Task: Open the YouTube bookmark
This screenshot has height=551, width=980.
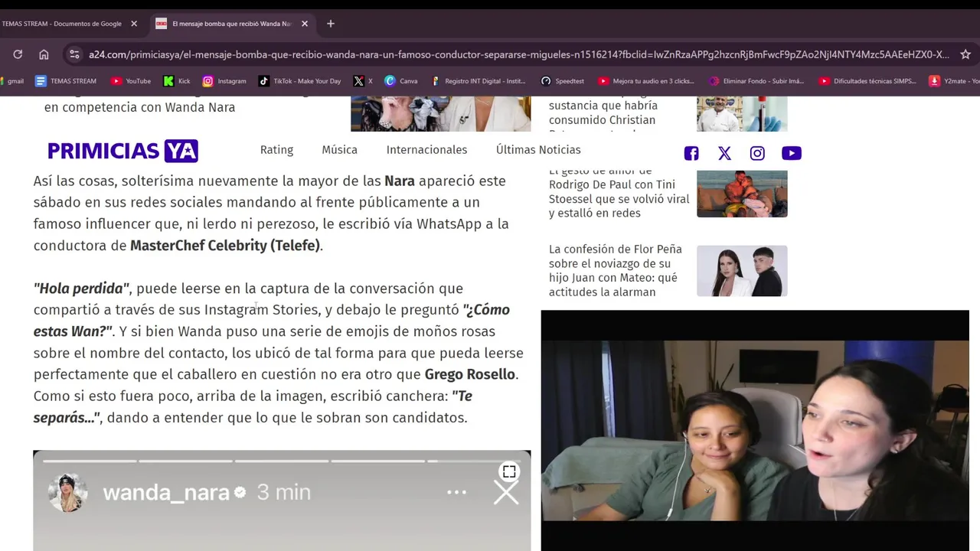Action: coord(131,81)
